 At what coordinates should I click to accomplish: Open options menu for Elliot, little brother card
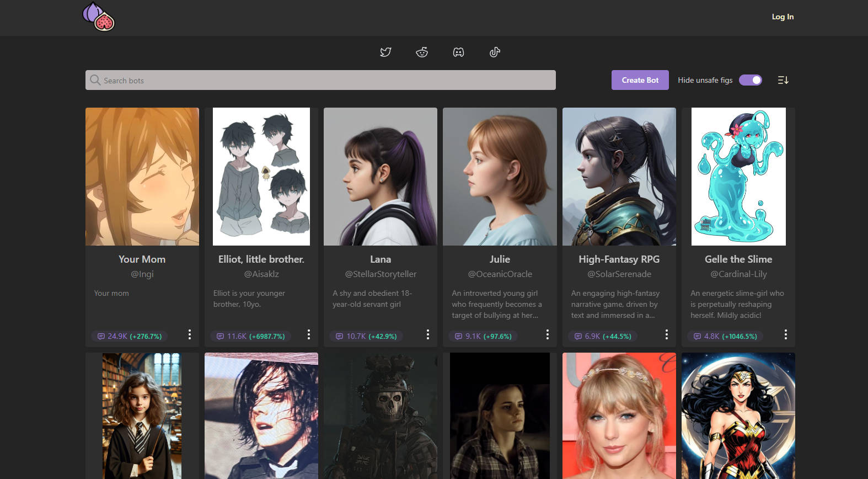click(x=309, y=334)
